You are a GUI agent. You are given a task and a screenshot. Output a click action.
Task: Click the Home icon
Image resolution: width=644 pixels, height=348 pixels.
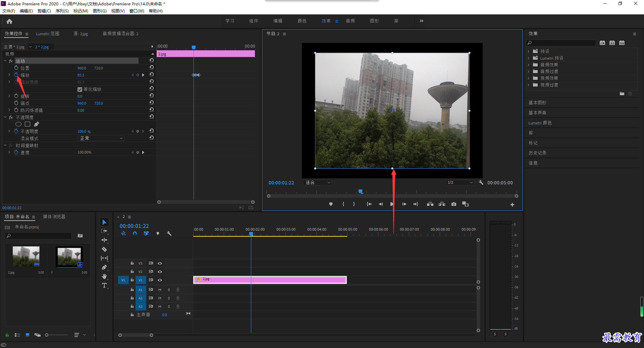click(9, 21)
